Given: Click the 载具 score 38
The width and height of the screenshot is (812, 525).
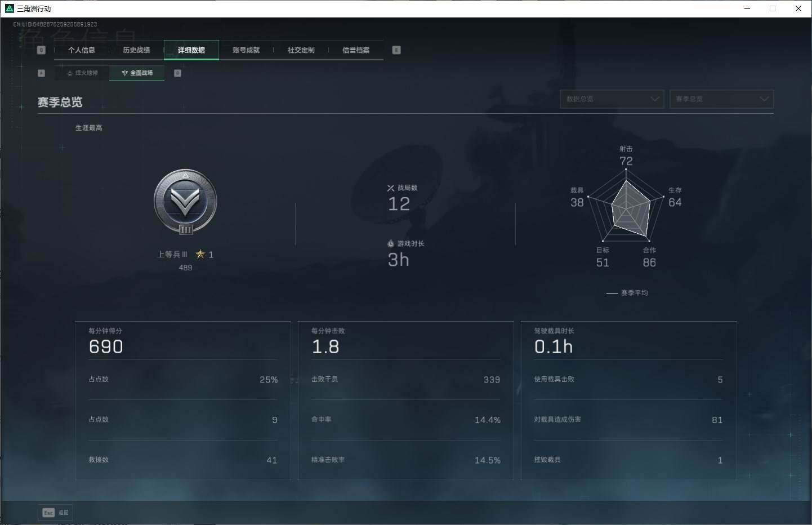Looking at the screenshot, I should [577, 202].
